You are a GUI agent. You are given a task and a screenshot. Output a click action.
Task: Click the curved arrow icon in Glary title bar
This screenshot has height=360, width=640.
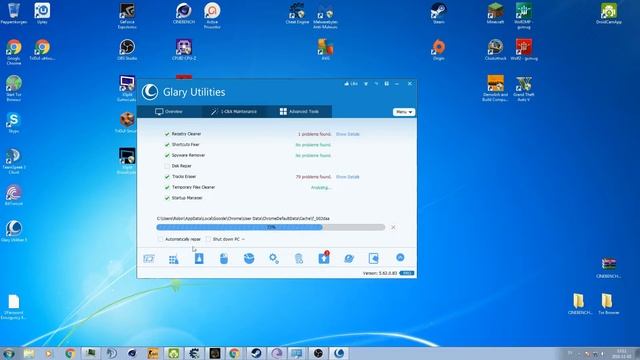pyautogui.click(x=376, y=84)
